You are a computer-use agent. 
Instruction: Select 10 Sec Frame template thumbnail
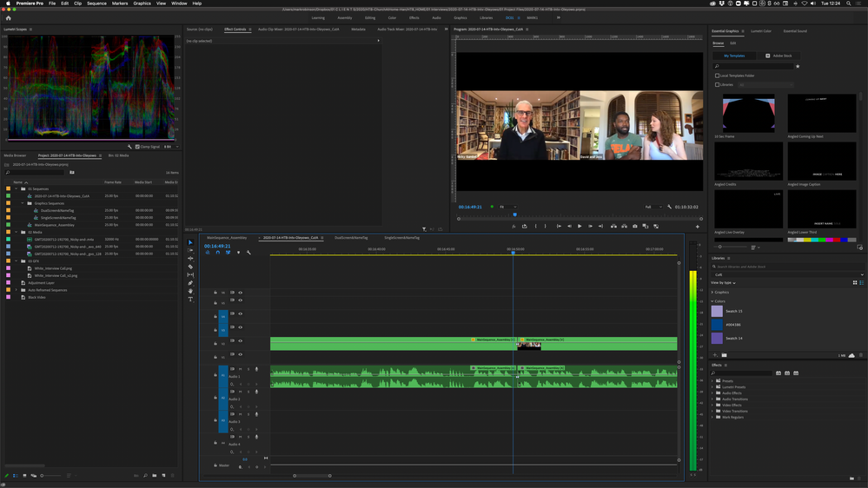tap(748, 114)
